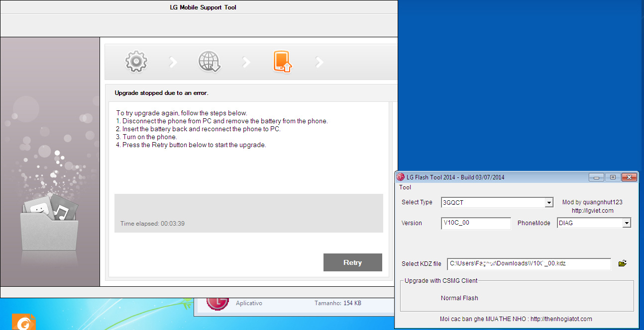Click the Select KDZ file path field
Viewport: 644px width, 330px height.
529,264
